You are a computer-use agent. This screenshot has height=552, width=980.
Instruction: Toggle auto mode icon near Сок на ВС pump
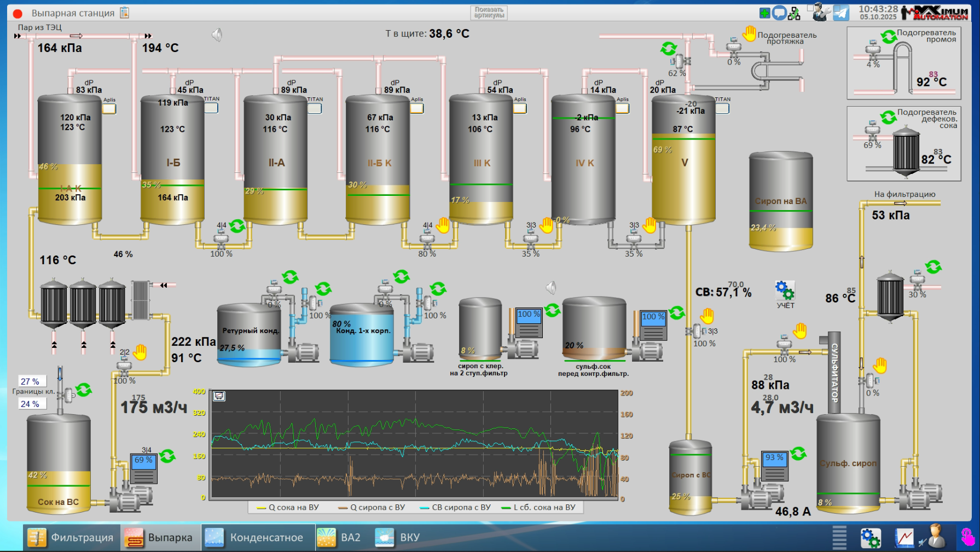tap(167, 456)
